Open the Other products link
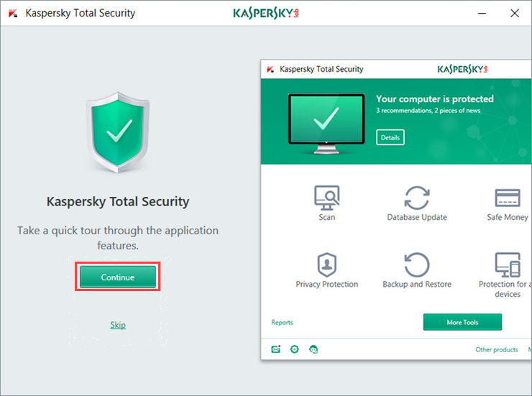532x396 pixels. 496,350
